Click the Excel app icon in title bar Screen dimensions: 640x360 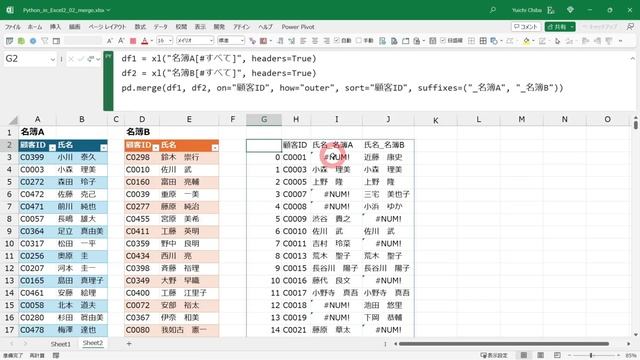tap(10, 10)
